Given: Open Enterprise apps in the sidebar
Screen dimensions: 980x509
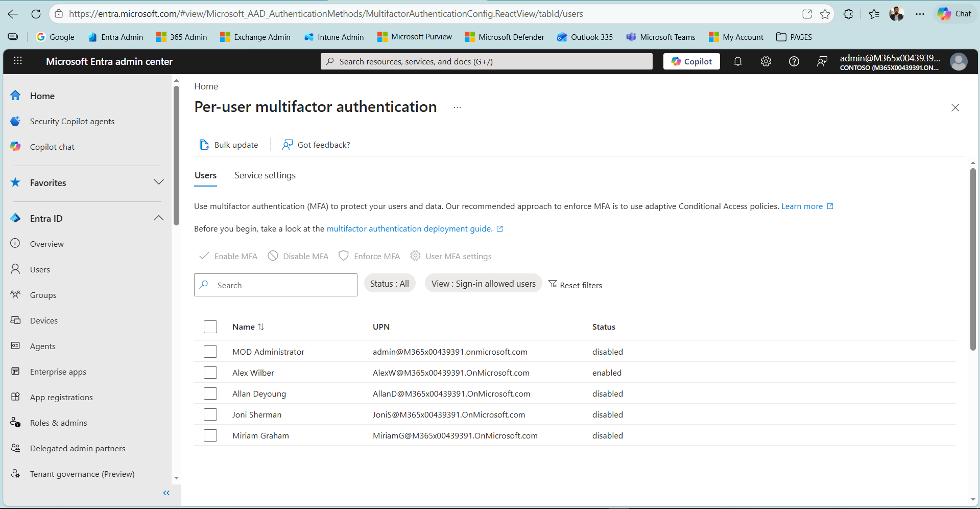Looking at the screenshot, I should 58,372.
